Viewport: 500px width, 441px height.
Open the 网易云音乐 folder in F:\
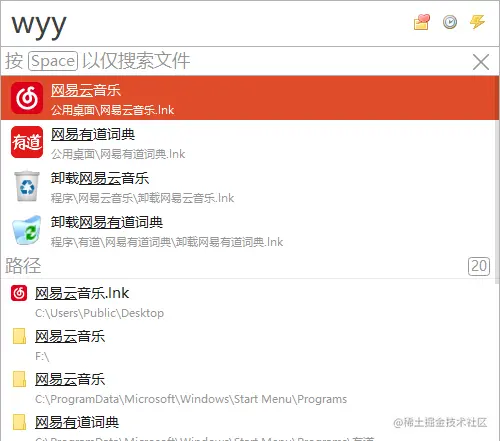pos(248,345)
